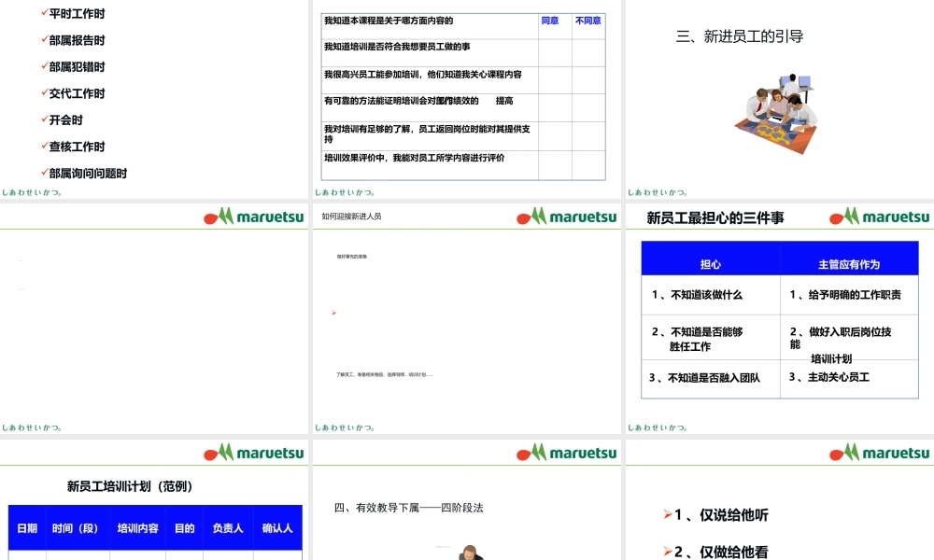Click the bullet 2、仅做给他看
Screen dimensions: 934x560
(721, 553)
